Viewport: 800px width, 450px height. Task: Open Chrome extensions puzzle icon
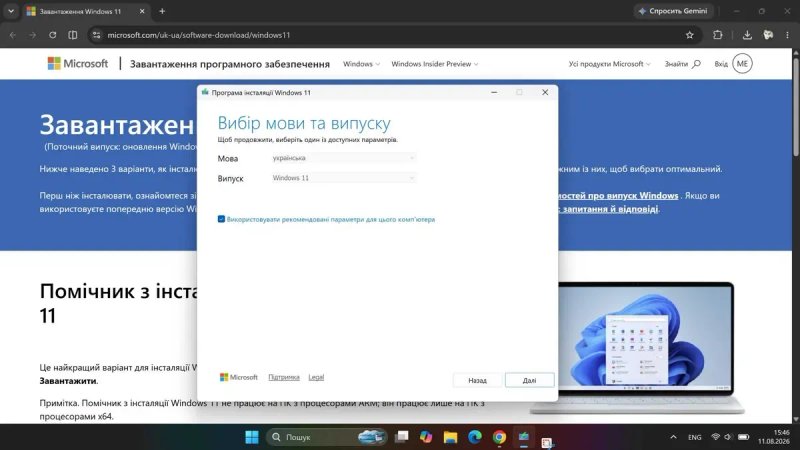[x=717, y=35]
